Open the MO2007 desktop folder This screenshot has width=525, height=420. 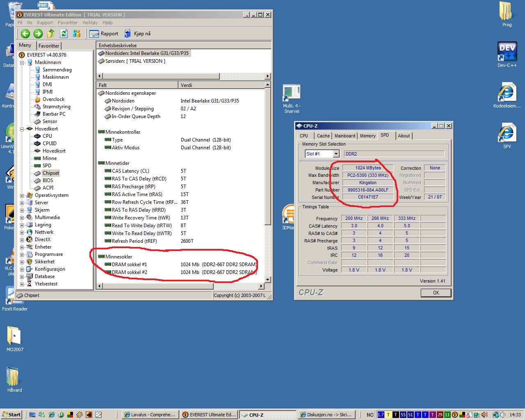coord(15,339)
